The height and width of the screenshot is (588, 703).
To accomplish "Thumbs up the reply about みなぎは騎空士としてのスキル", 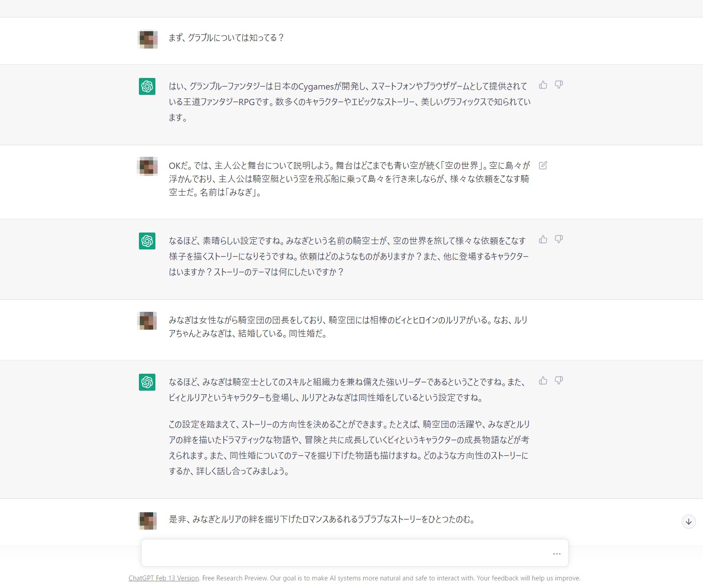I will (x=543, y=380).
